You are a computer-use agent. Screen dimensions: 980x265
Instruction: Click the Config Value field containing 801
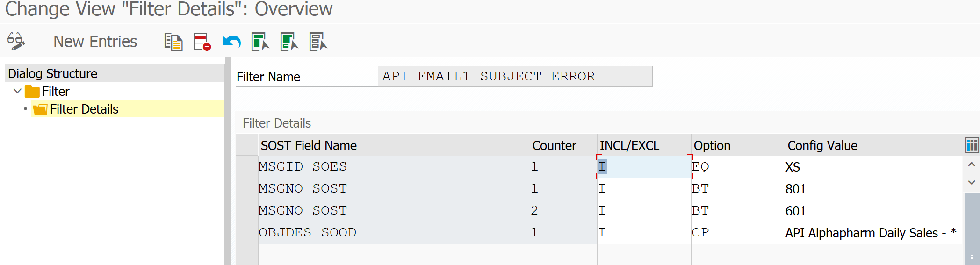[872, 189]
